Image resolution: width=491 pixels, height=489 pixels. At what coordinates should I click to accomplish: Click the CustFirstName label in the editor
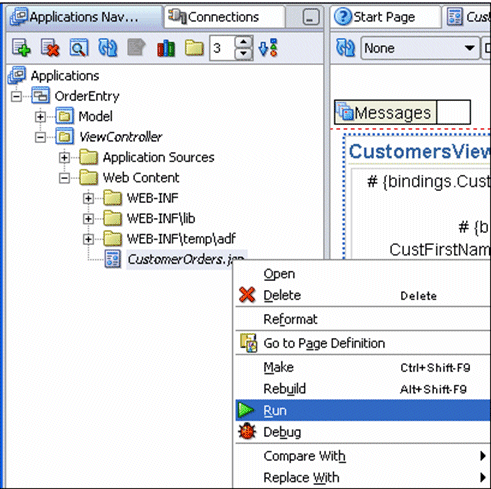point(440,250)
